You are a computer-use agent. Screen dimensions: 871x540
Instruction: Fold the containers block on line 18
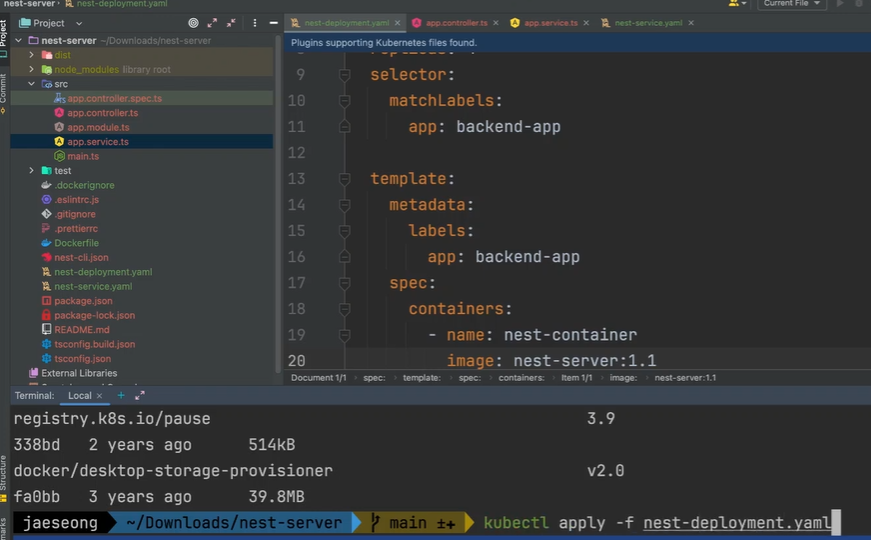click(x=344, y=309)
